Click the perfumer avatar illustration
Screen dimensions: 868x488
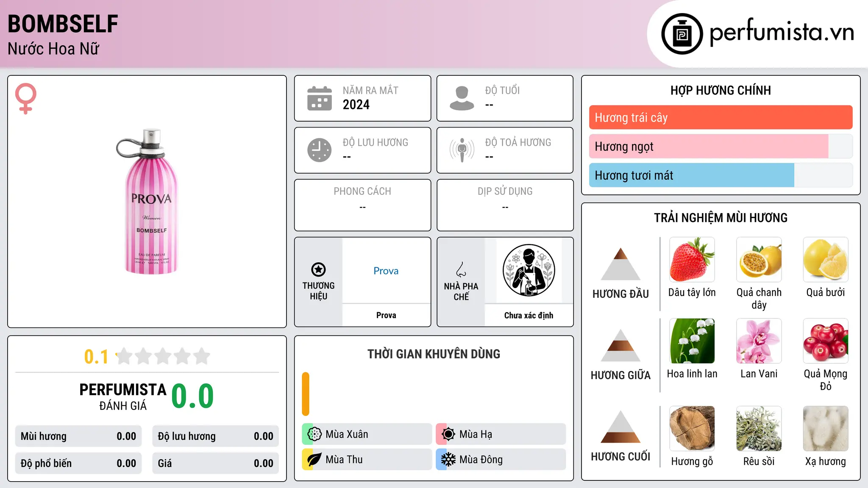(529, 270)
